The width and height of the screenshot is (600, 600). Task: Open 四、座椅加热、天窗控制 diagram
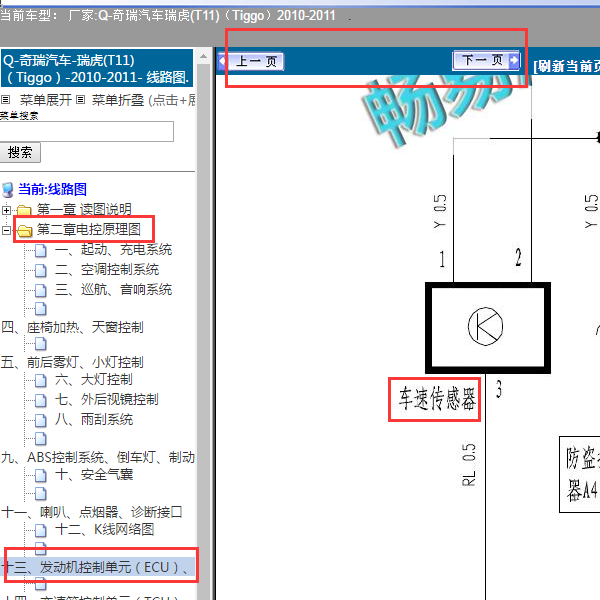72,327
